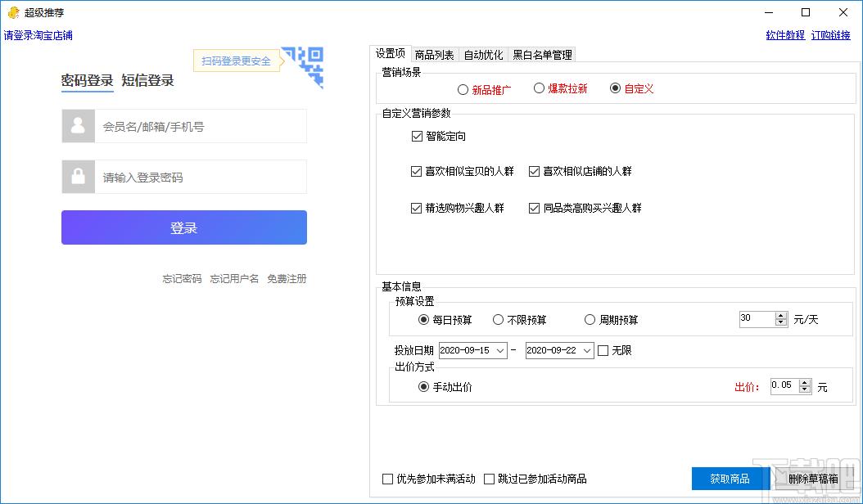Switch to the 自动优化 tab
The height and width of the screenshot is (504, 863).
(x=483, y=55)
